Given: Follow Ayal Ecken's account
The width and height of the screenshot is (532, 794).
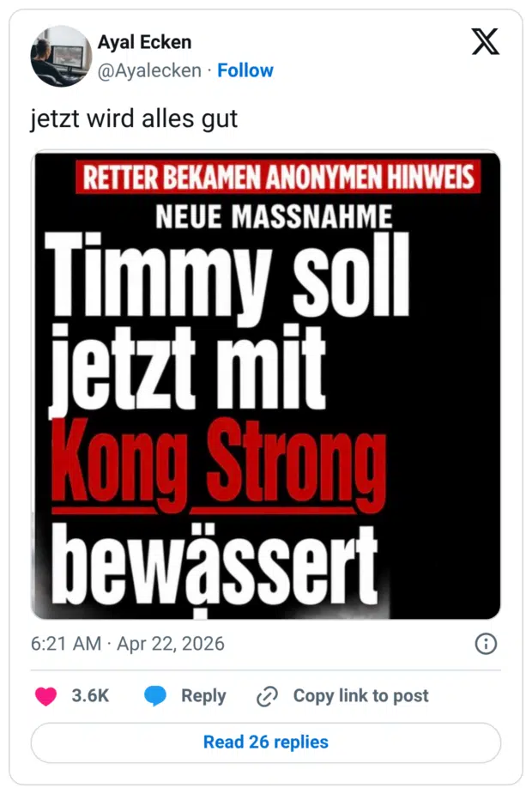Looking at the screenshot, I should [x=246, y=70].
